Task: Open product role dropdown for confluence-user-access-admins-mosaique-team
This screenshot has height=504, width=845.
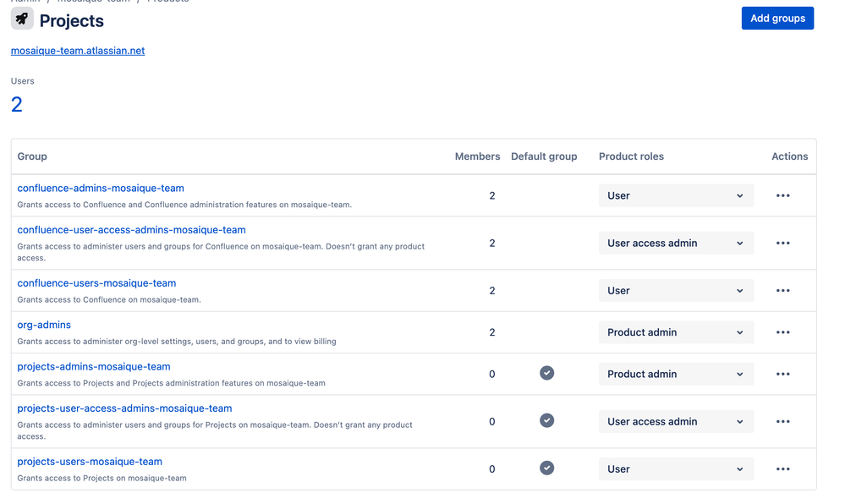Action: [676, 243]
